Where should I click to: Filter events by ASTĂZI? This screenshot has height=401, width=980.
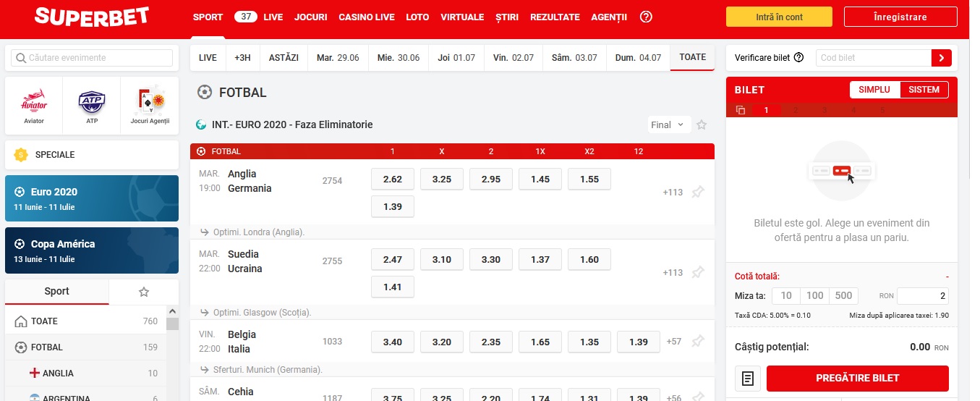pos(284,58)
